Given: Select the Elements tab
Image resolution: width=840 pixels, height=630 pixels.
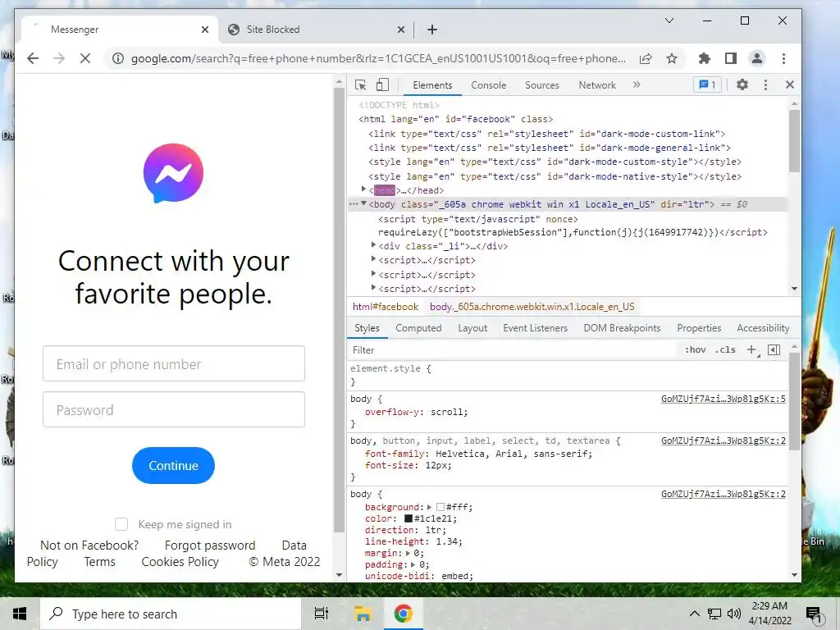Looking at the screenshot, I should coord(432,85).
